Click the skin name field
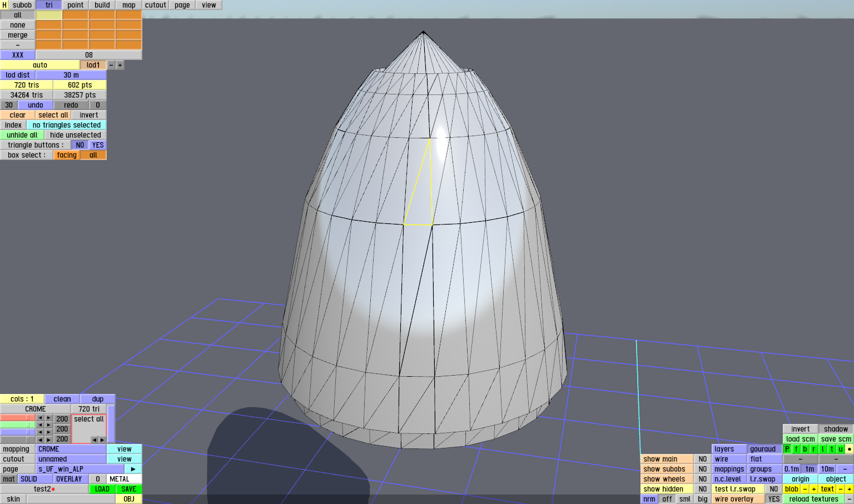This screenshot has height=504, width=854. [71, 499]
